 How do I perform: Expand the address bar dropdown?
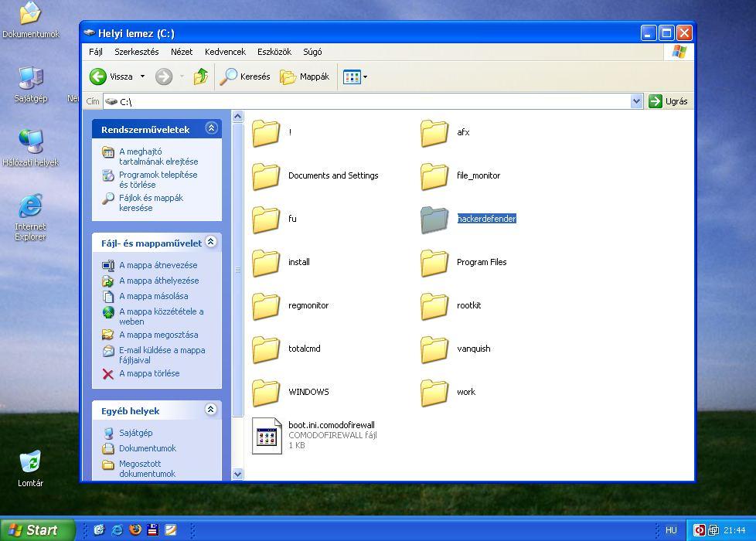tap(636, 101)
